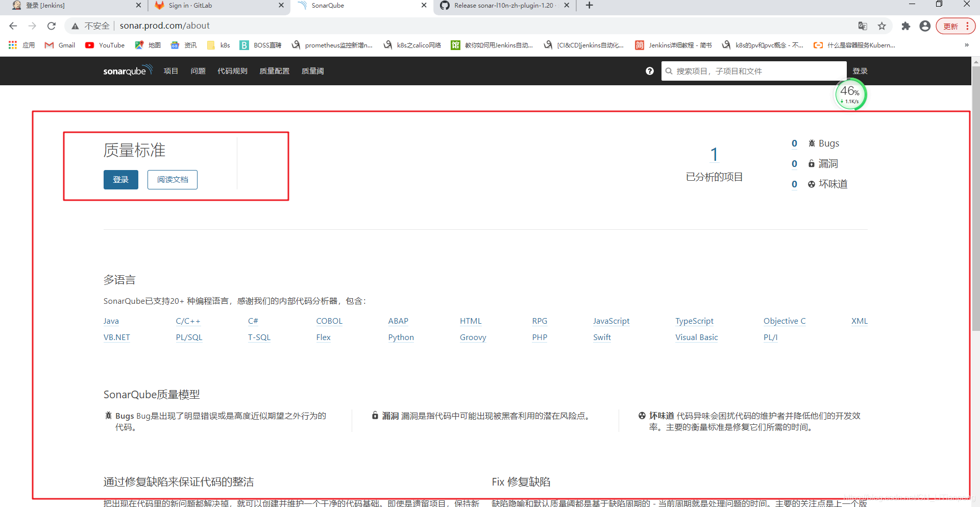
Task: Open the Visual Basic language link
Action: pos(697,337)
